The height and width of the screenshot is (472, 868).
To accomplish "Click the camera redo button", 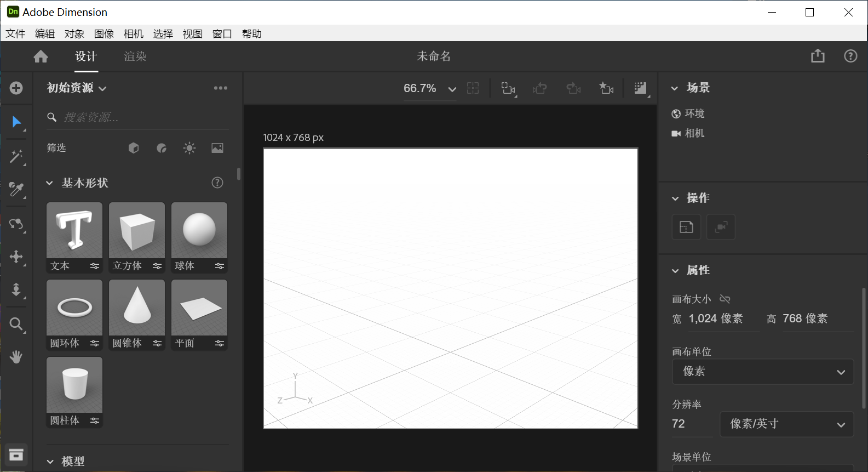I will tap(573, 88).
